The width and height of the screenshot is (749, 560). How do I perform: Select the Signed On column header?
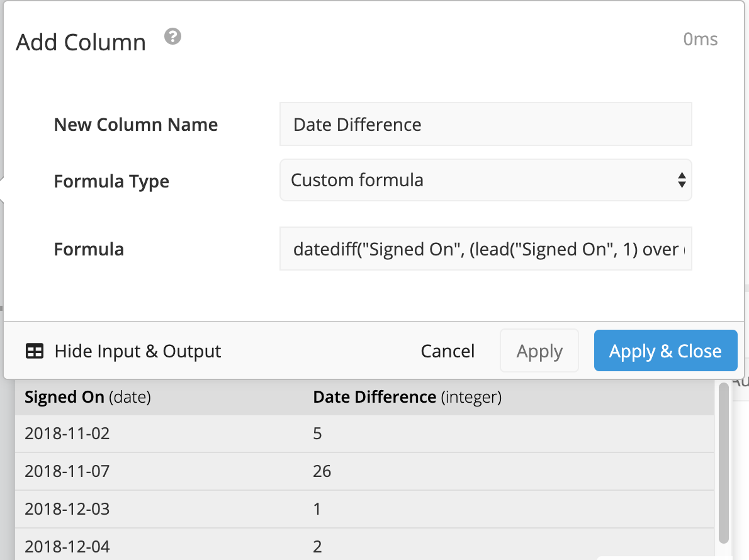click(88, 397)
